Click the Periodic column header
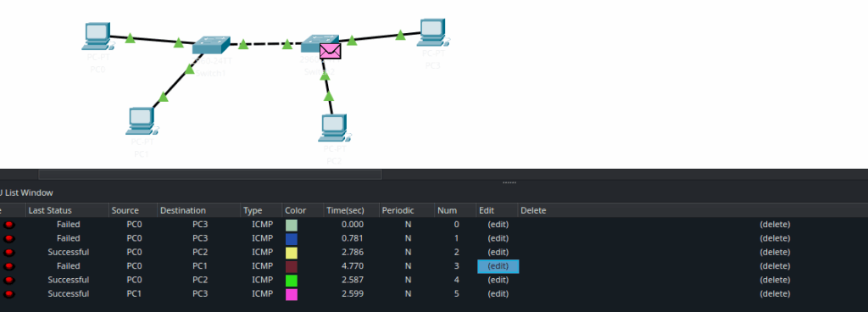This screenshot has height=312, width=868. click(407, 210)
